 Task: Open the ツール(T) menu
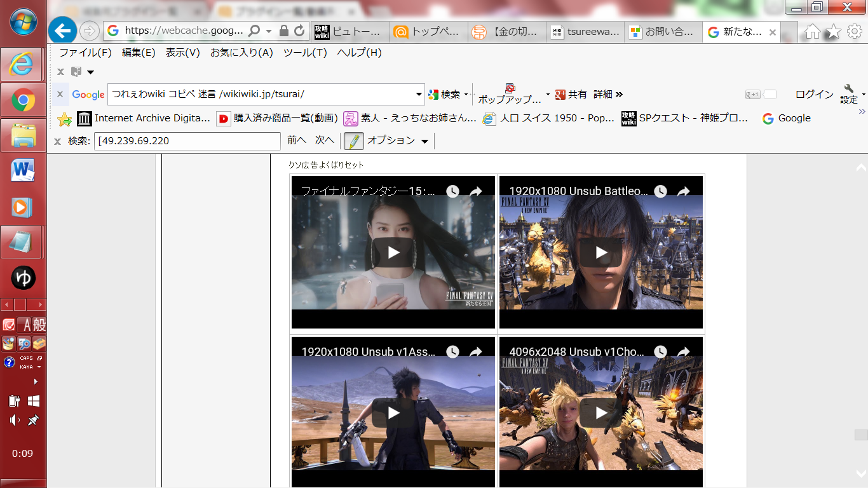[x=305, y=53]
